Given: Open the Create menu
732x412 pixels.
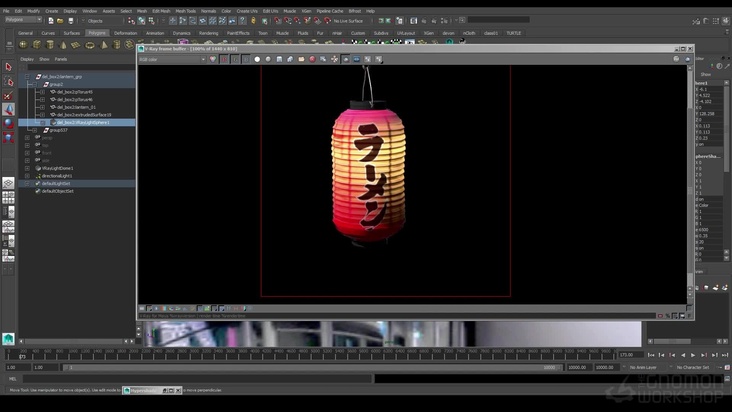Looking at the screenshot, I should pyautogui.click(x=51, y=10).
